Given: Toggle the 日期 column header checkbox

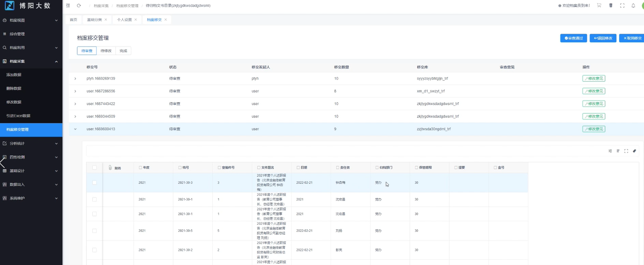Looking at the screenshot, I should pyautogui.click(x=298, y=168).
